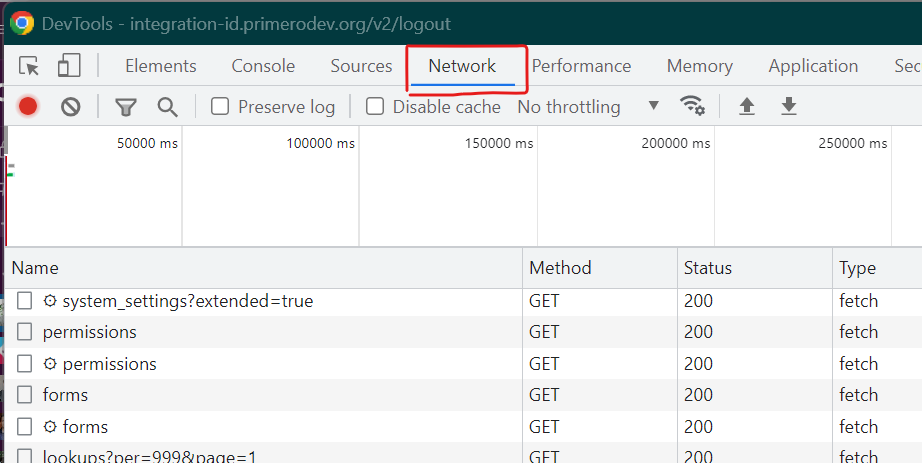
Task: Select the inspect element picker icon
Action: [29, 66]
